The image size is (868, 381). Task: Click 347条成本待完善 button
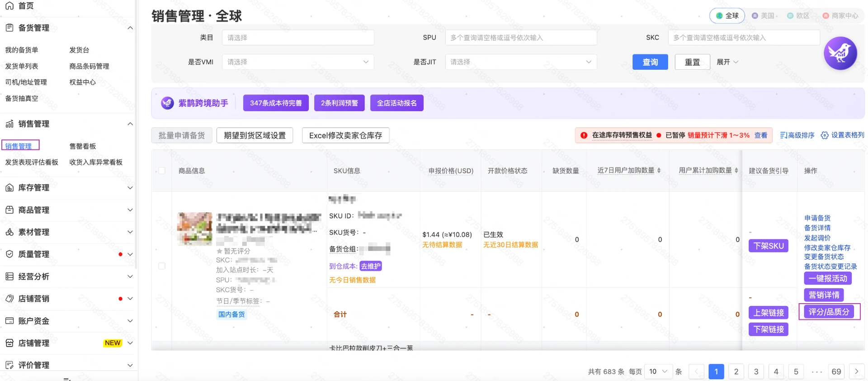click(x=276, y=103)
